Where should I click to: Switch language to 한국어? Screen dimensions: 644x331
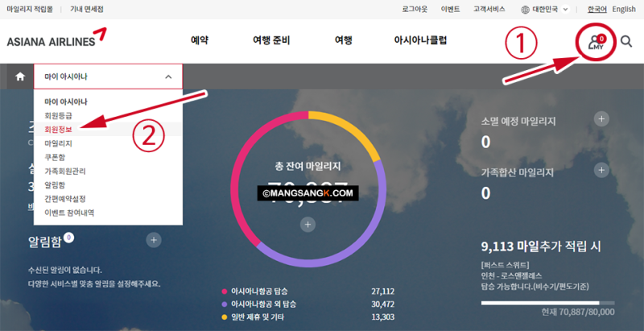(597, 10)
